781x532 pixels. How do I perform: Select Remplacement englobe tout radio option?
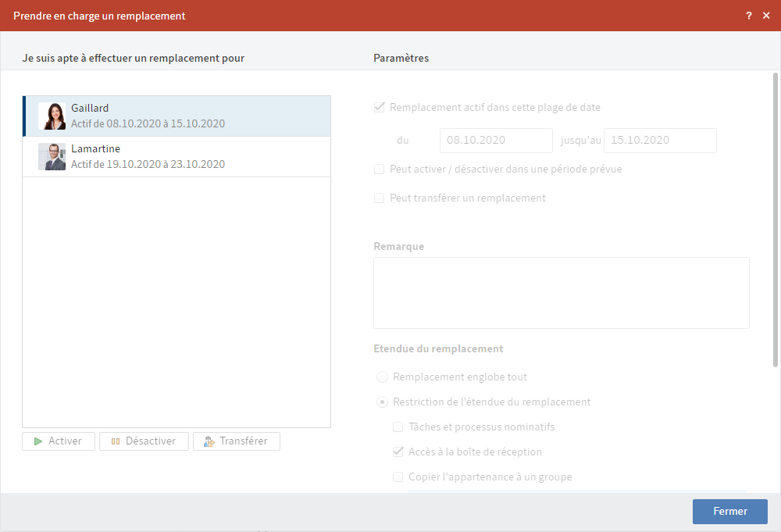point(382,377)
